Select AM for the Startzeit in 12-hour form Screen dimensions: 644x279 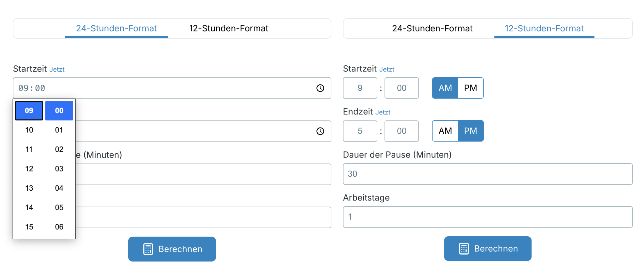pyautogui.click(x=445, y=88)
